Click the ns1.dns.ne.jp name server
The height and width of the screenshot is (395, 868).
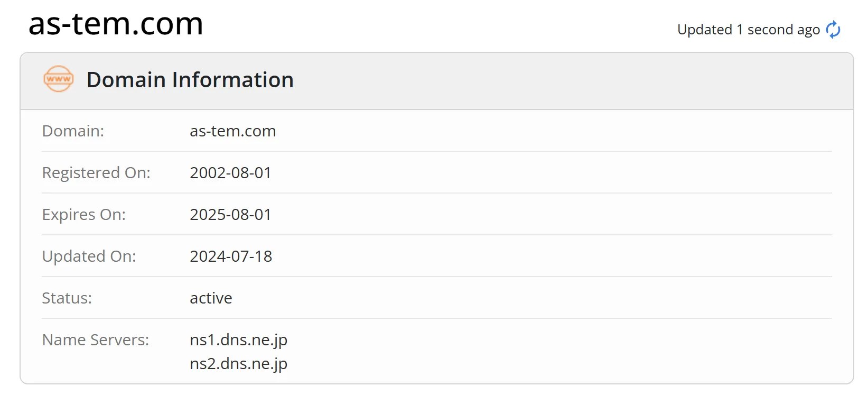239,340
